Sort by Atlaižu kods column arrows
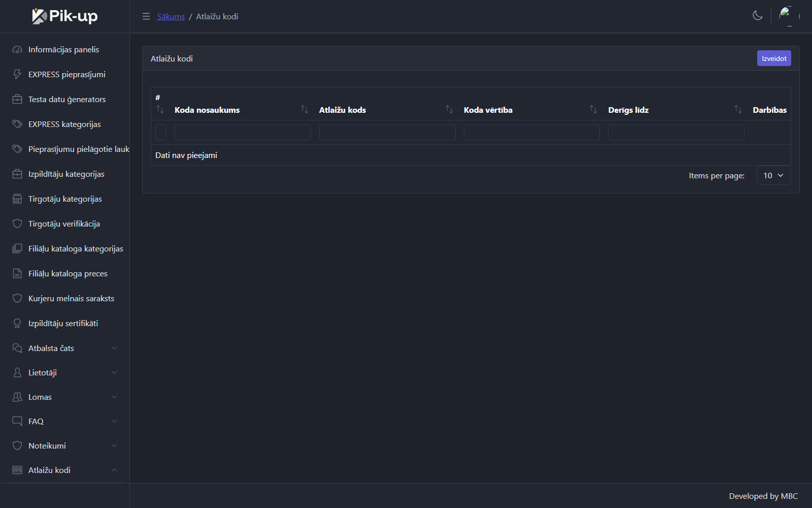The width and height of the screenshot is (812, 508). [449, 109]
